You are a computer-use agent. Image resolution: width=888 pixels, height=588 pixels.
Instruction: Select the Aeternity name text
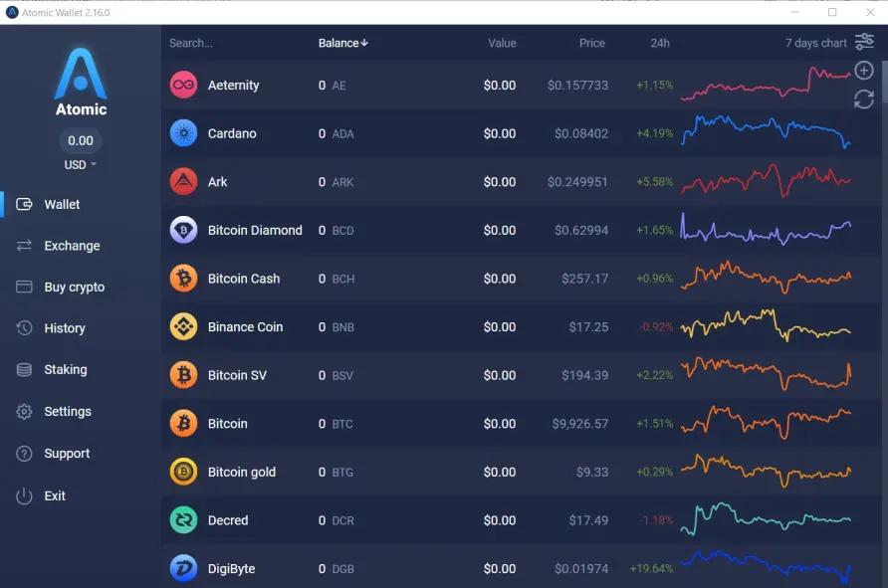click(x=233, y=85)
